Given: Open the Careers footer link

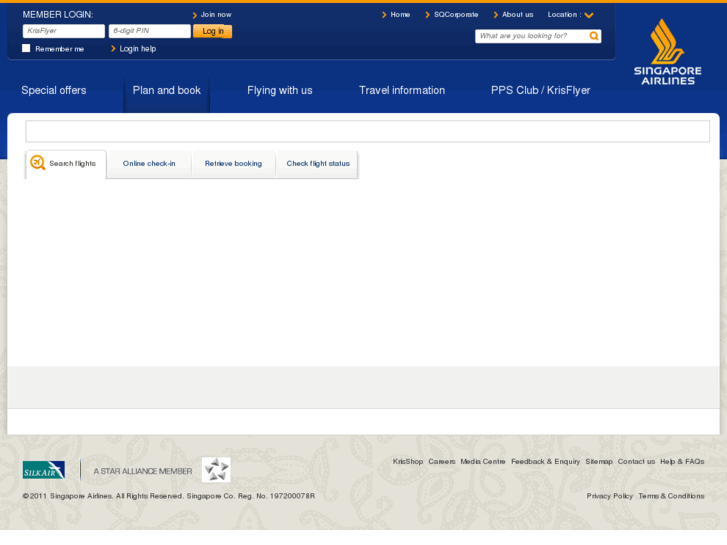Looking at the screenshot, I should pyautogui.click(x=442, y=462).
